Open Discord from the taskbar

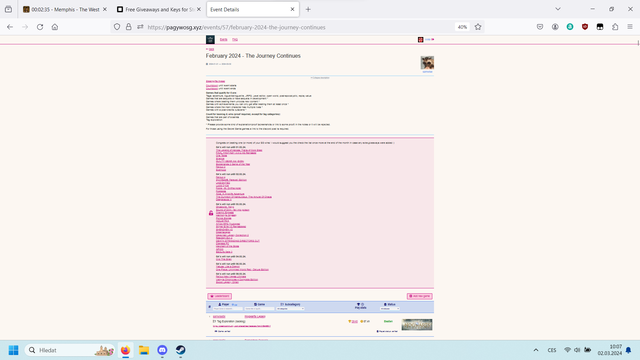162,350
